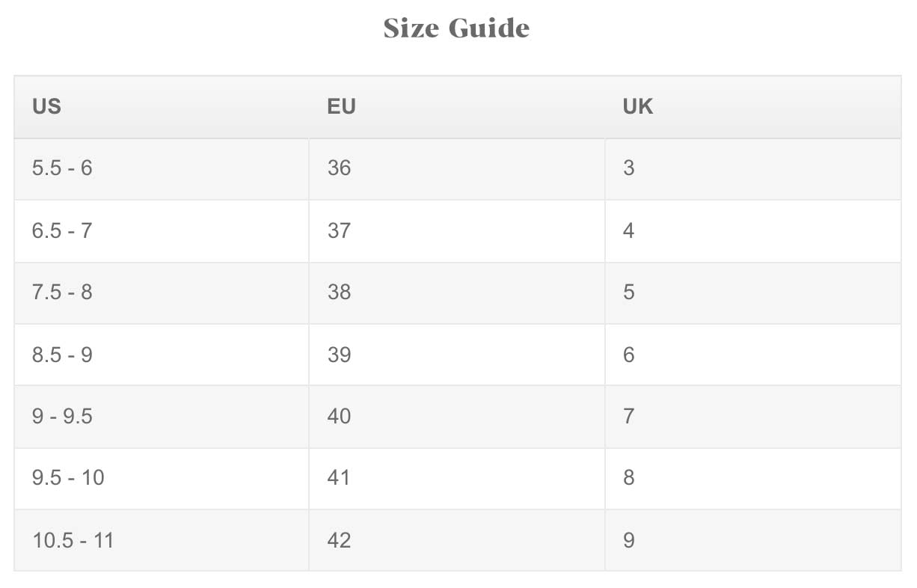Viewport: 917px width, 588px height.
Task: Select the US 5.5 - 6 cell
Action: coord(62,168)
